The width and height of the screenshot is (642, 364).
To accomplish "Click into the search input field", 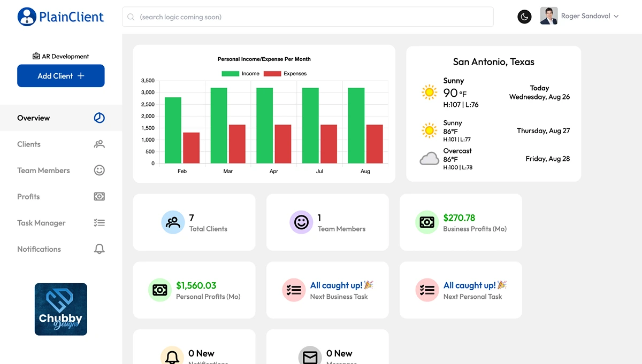I will pyautogui.click(x=308, y=17).
